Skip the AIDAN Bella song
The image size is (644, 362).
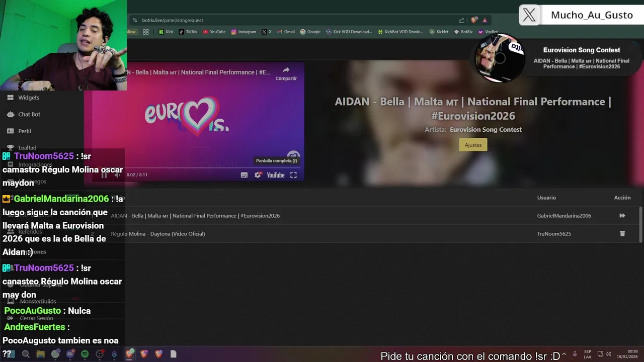(622, 216)
